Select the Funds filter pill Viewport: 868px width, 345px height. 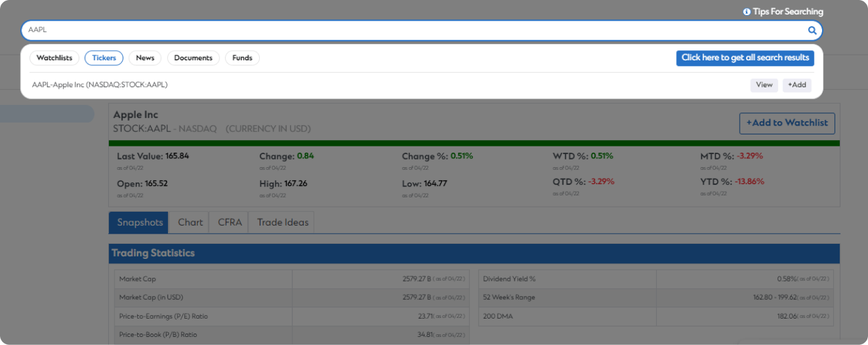[242, 58]
